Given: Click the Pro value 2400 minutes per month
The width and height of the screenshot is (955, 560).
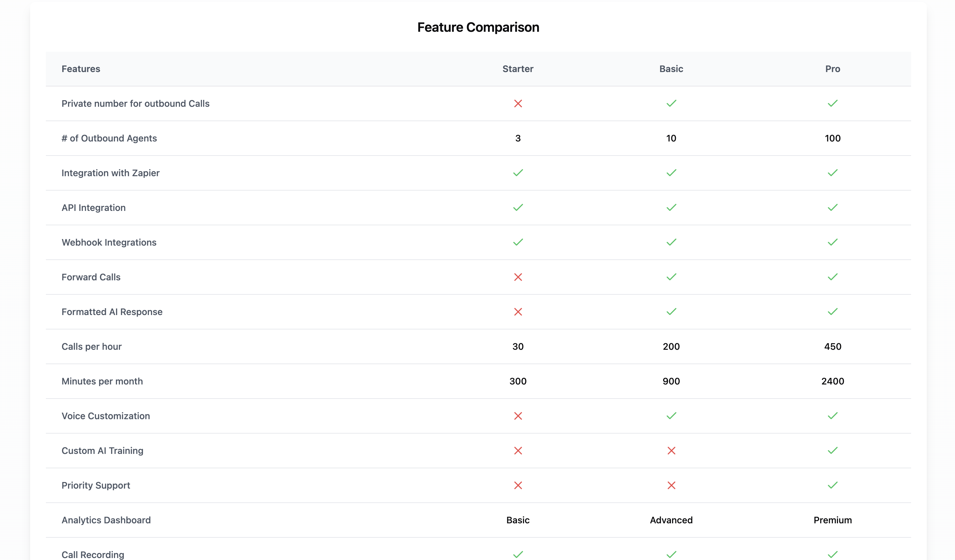Looking at the screenshot, I should click(832, 381).
